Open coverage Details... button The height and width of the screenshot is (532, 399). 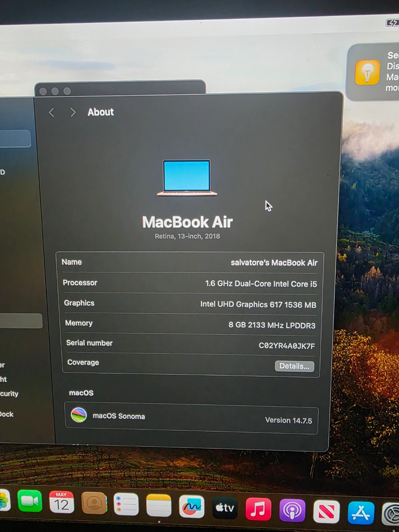pyautogui.click(x=294, y=366)
